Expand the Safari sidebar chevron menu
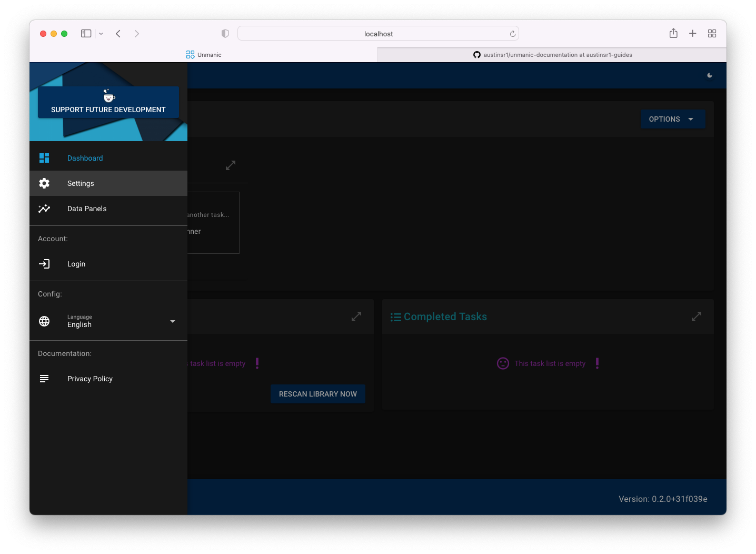Viewport: 756px width, 554px height. 101,34
